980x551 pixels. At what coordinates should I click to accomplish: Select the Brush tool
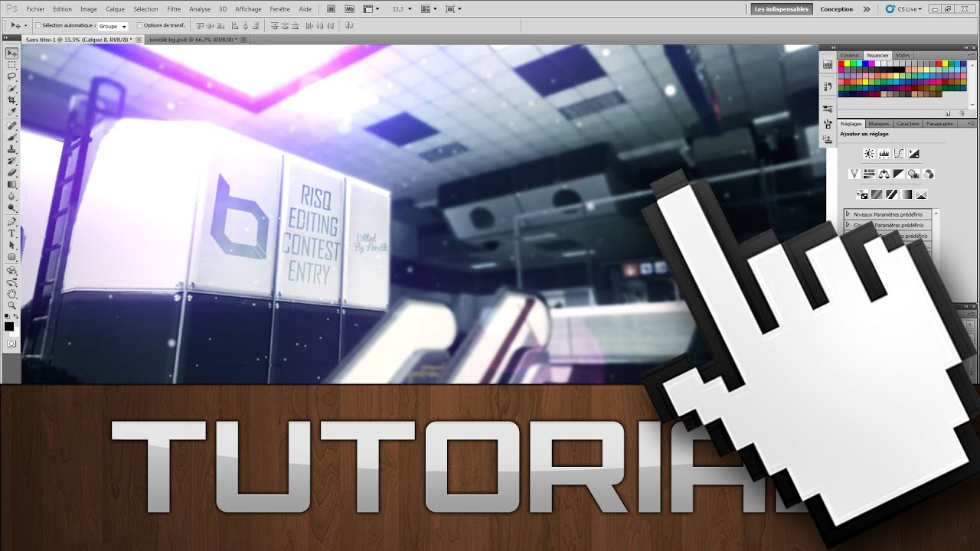(12, 136)
